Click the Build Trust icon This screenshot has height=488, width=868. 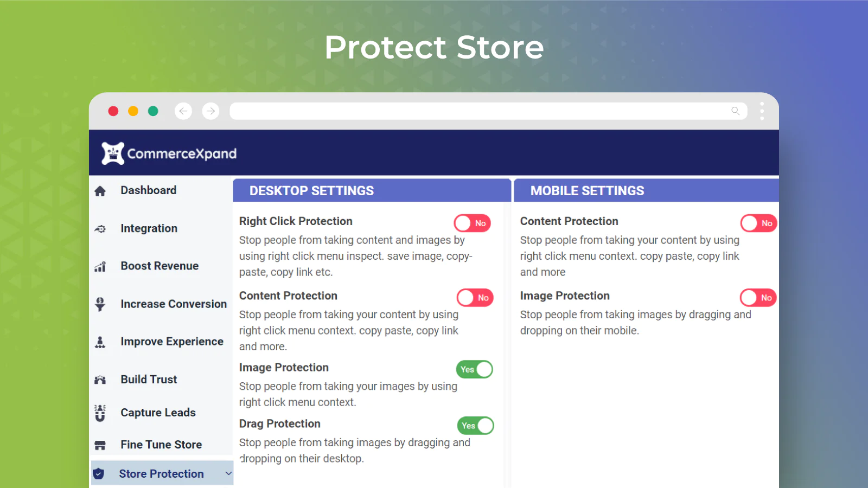pyautogui.click(x=100, y=380)
